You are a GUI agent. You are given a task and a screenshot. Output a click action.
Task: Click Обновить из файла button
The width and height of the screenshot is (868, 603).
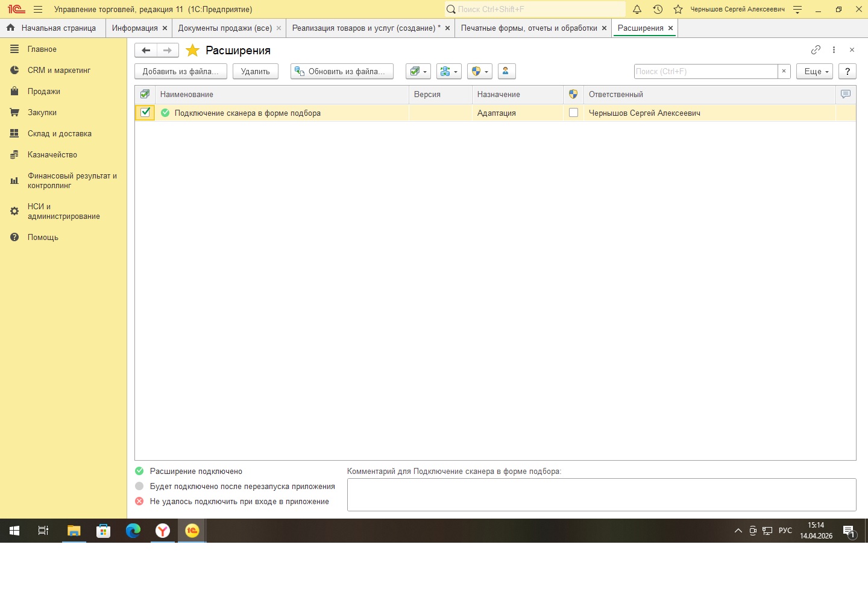pos(342,71)
